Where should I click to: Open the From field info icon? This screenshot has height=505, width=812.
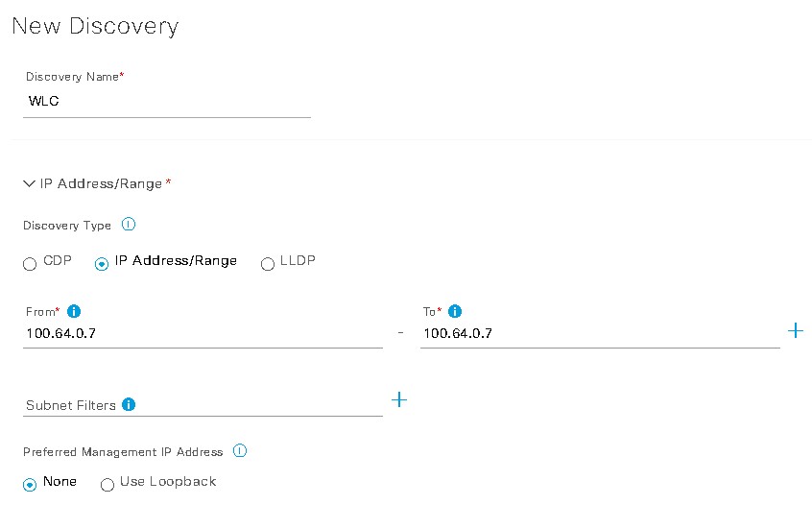pos(74,311)
